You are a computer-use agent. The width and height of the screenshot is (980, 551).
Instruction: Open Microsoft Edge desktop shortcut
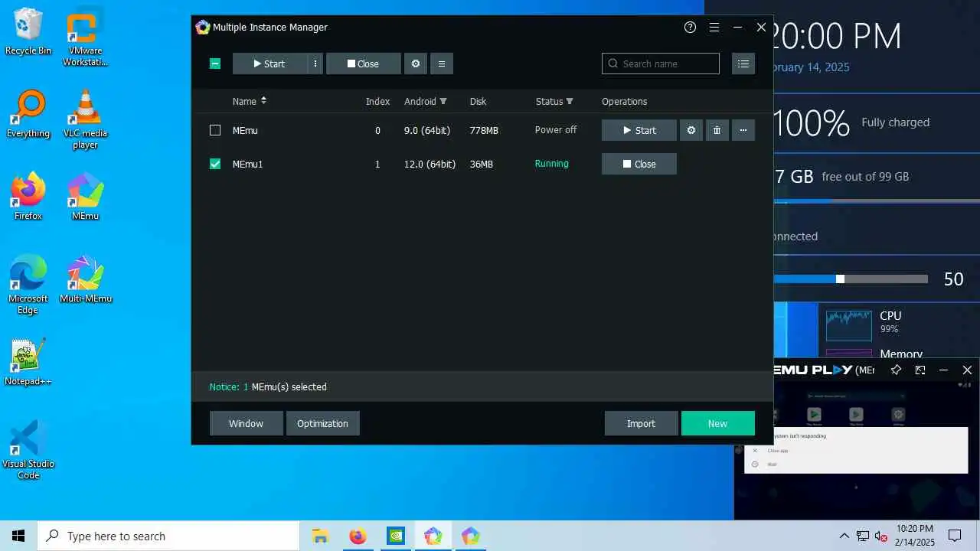(28, 285)
